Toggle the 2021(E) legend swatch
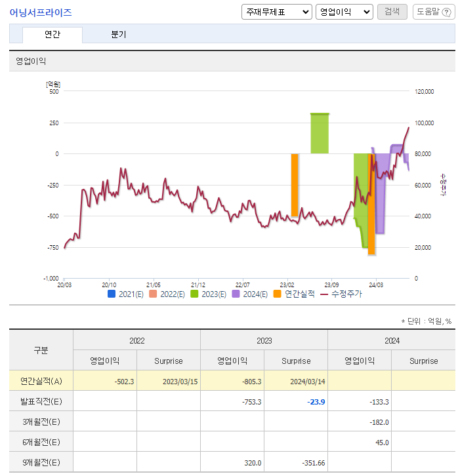 click(x=111, y=294)
